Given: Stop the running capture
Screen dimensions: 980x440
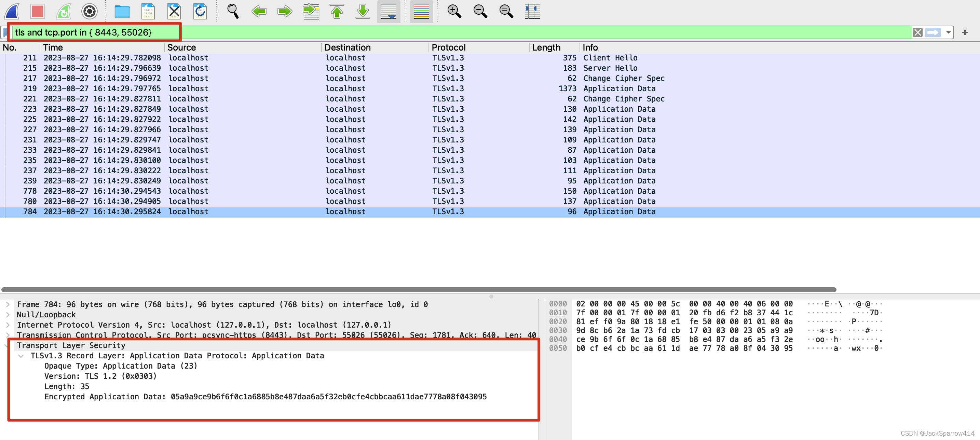Looking at the screenshot, I should pyautogui.click(x=38, y=11).
